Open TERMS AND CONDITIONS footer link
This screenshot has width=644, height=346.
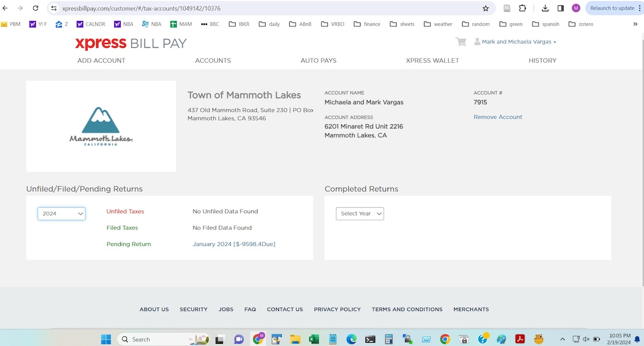(x=407, y=309)
